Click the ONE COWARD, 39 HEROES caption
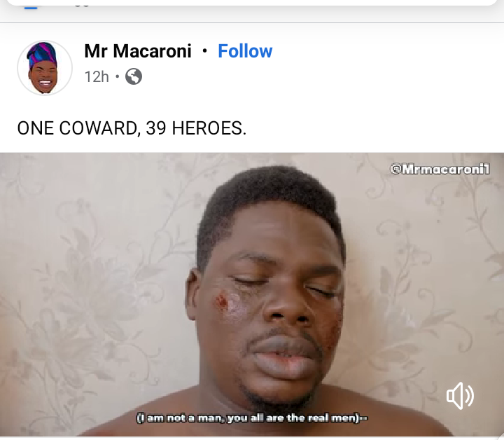This screenshot has height=440, width=504. coord(132,128)
